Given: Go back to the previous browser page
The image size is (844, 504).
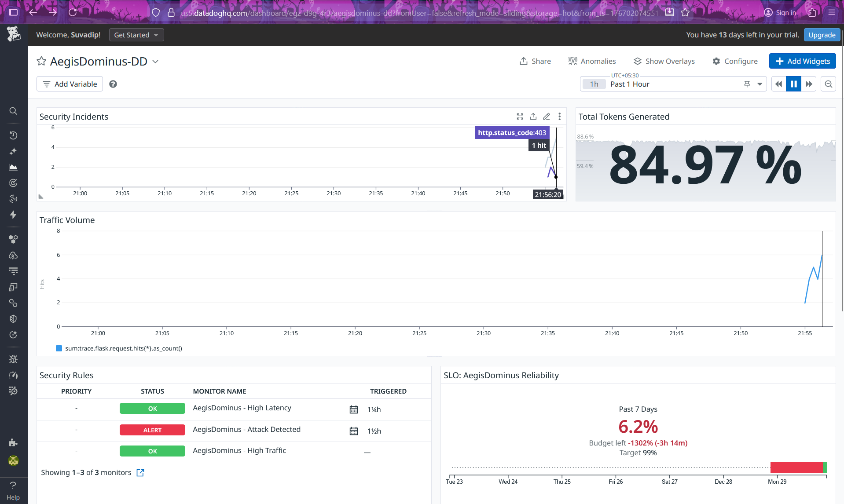Looking at the screenshot, I should click(x=33, y=12).
